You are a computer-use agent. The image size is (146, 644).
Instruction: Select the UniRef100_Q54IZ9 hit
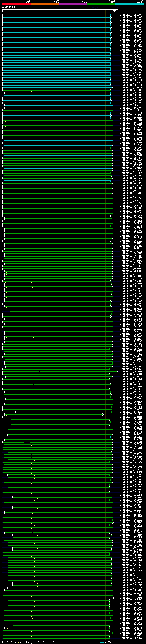(x=131, y=87)
